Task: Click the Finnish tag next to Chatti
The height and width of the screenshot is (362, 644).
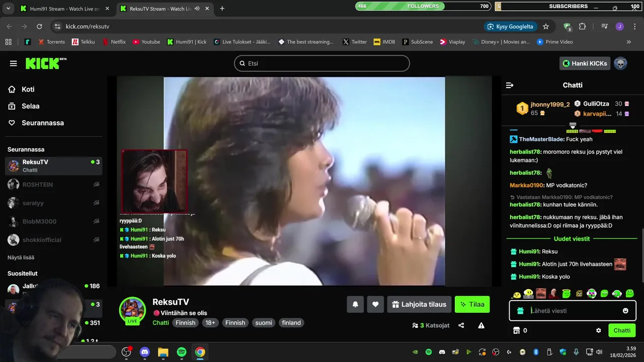Action: tap(185, 323)
